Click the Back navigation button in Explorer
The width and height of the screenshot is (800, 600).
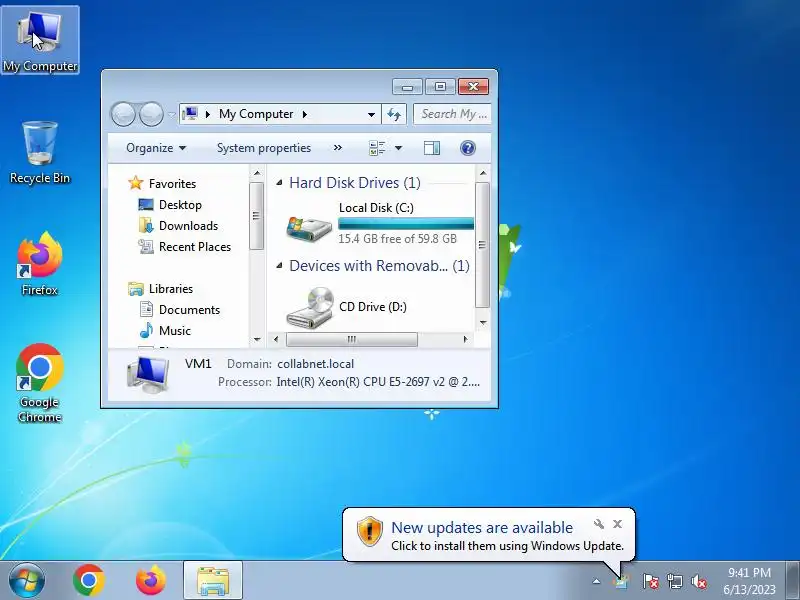click(123, 114)
